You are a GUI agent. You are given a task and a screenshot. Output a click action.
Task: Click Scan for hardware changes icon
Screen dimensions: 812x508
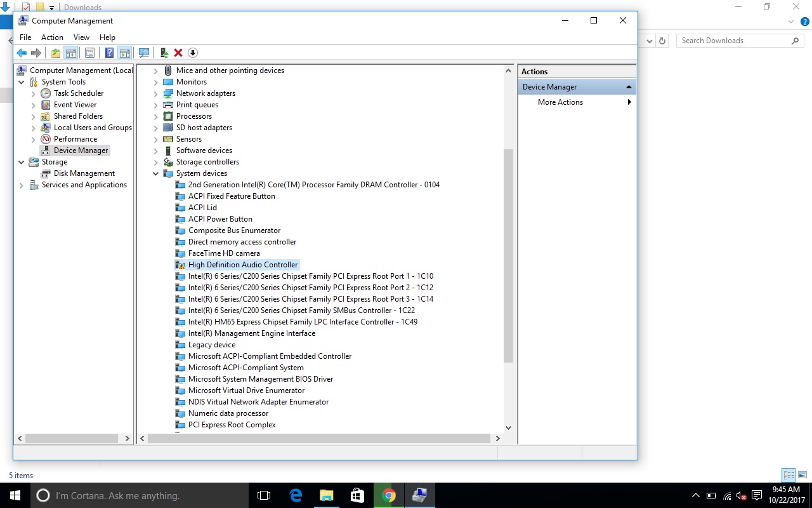coord(144,53)
